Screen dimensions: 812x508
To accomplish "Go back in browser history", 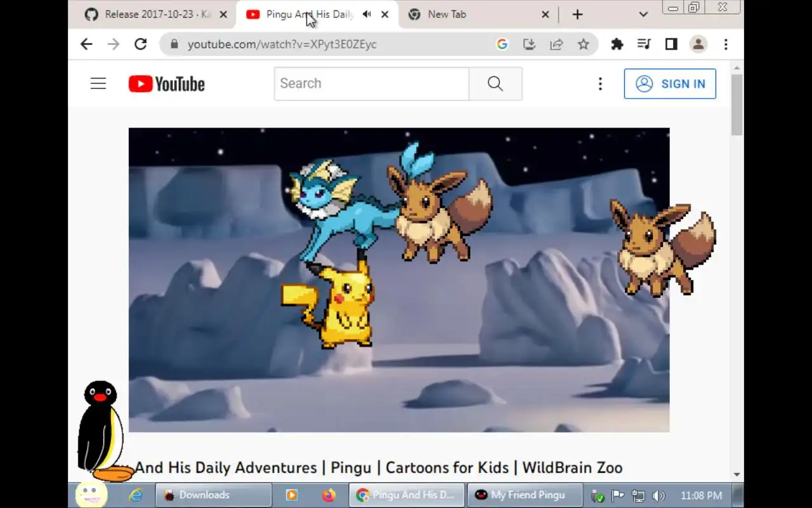I will (x=86, y=44).
